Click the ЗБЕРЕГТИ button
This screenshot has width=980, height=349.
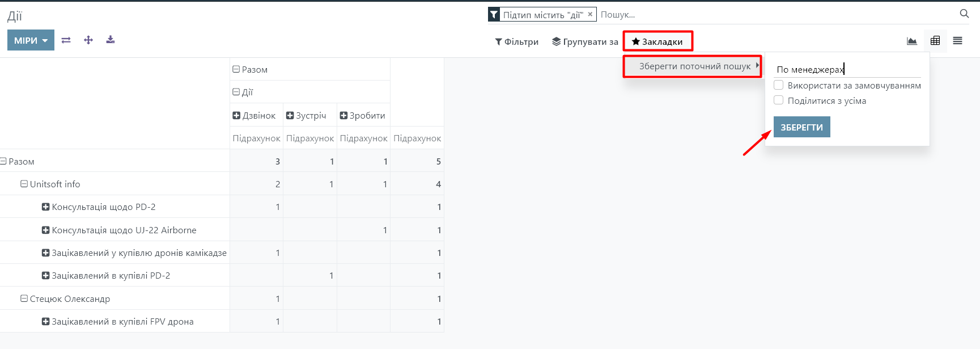coord(801,127)
